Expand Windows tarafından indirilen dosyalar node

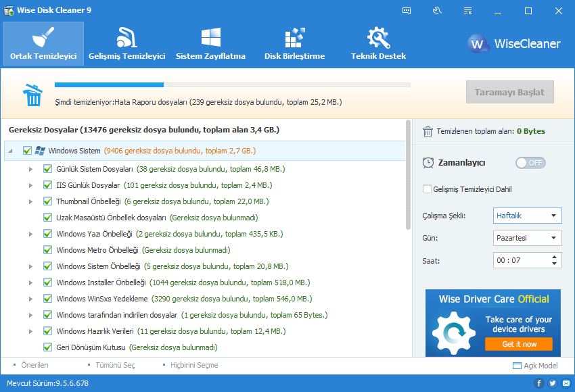(31, 315)
